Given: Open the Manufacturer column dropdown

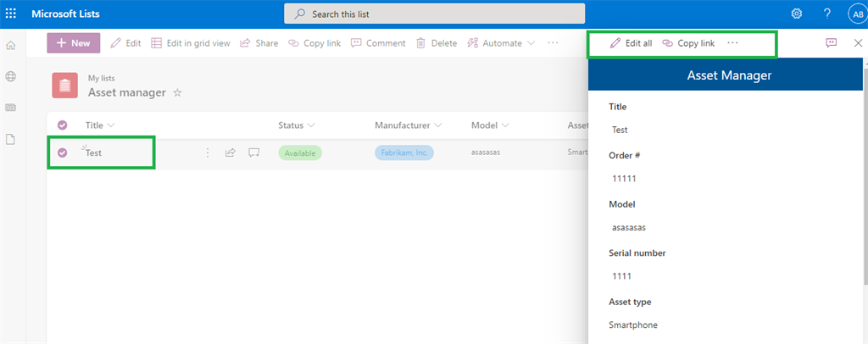Looking at the screenshot, I should 408,125.
